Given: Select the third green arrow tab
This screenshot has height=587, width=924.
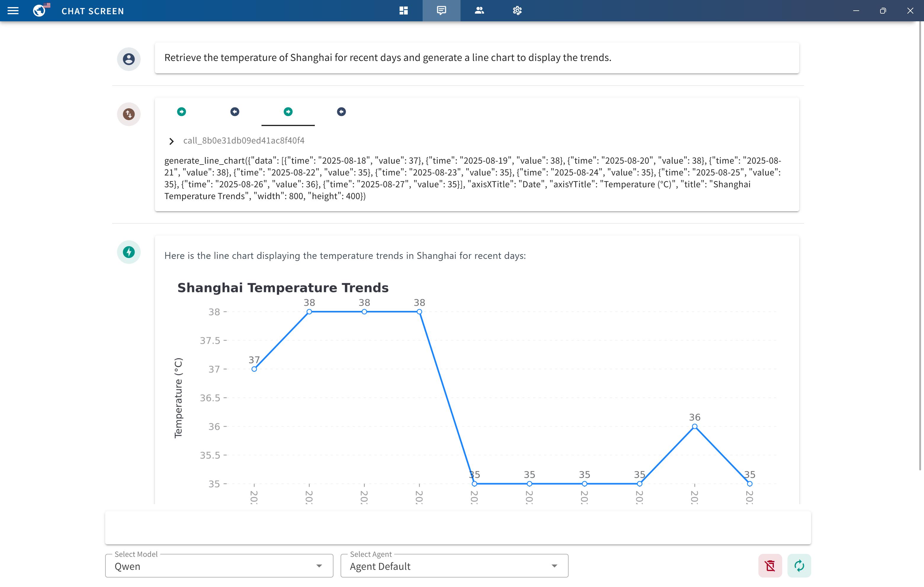Looking at the screenshot, I should (288, 112).
